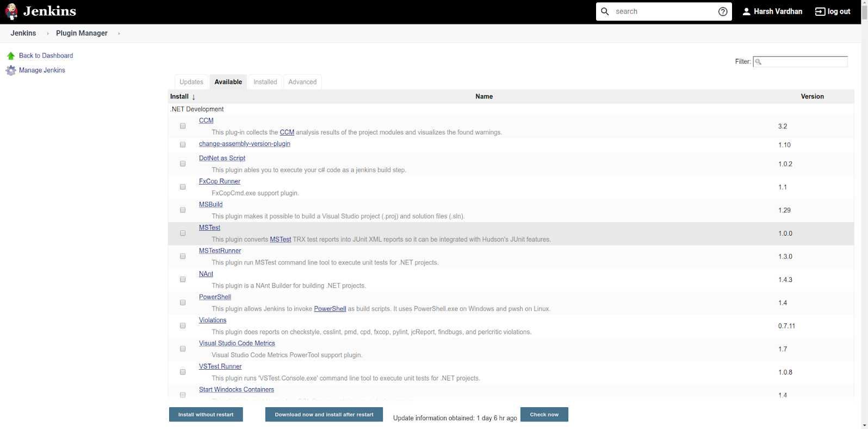This screenshot has width=868, height=429.
Task: Click into the Filter input box
Action: 801,62
